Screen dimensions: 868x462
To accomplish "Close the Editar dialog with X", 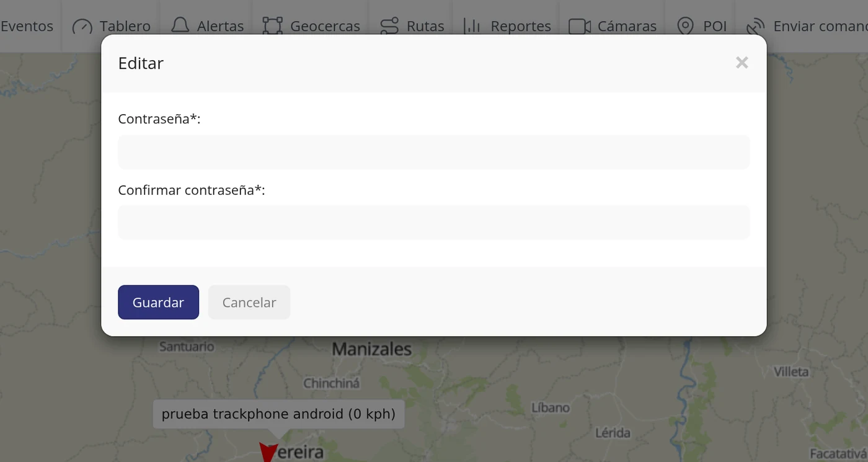I will (742, 63).
